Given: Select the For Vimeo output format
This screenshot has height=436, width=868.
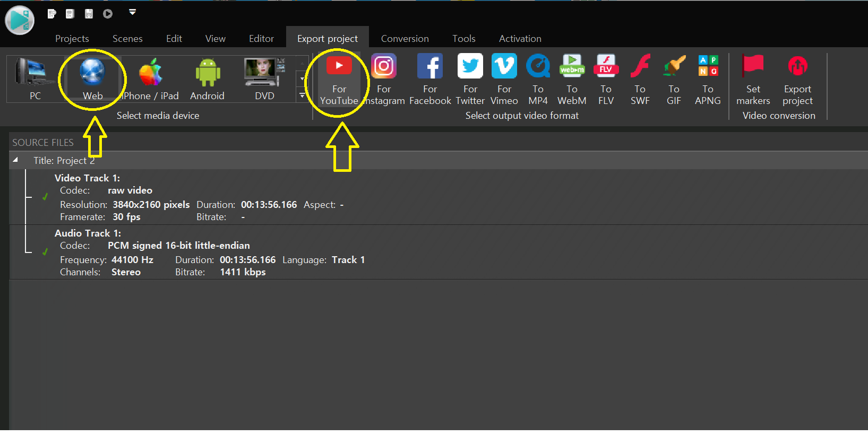Looking at the screenshot, I should pos(504,79).
